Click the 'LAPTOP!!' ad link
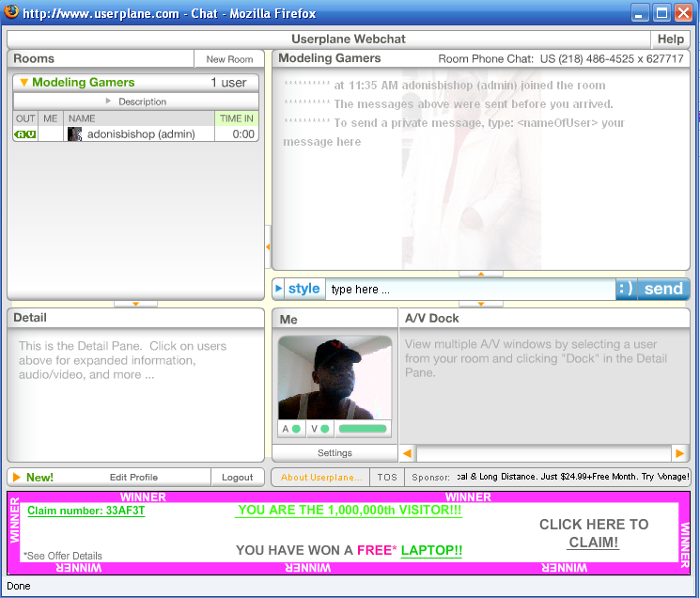Viewport: 700px width, 598px height. tap(431, 550)
